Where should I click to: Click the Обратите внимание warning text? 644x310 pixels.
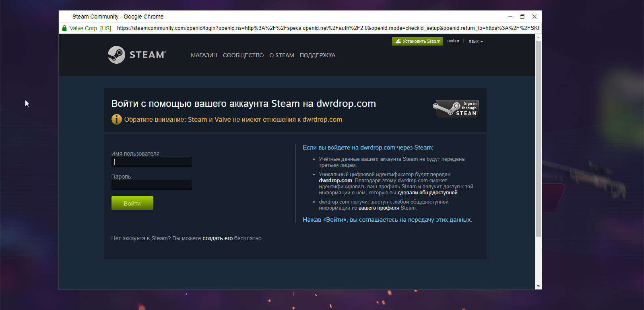click(233, 120)
